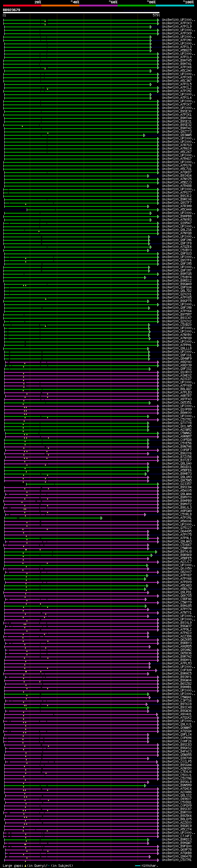Open hit UniRef100_A7PIK3
The width and height of the screenshot is (197, 868).
pyautogui.click(x=177, y=24)
